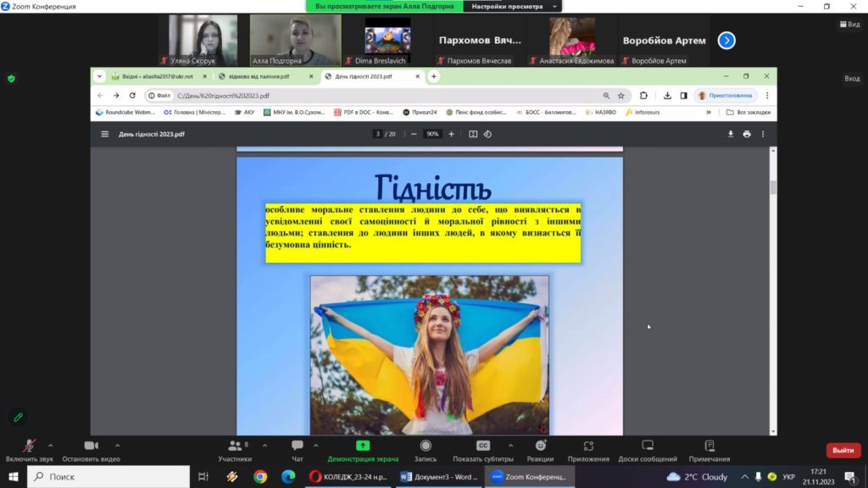Click taskbar Поиск search box

(108, 476)
